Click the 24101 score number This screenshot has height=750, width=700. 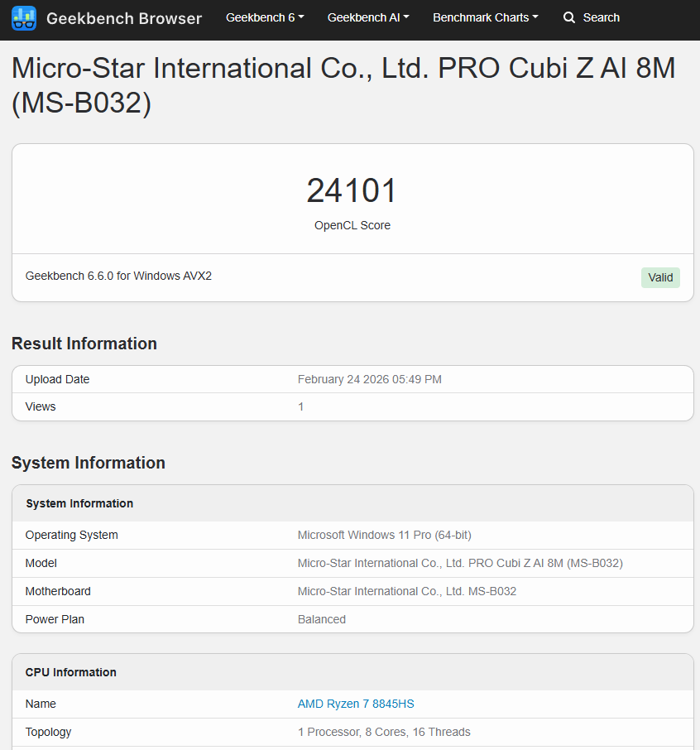(352, 190)
